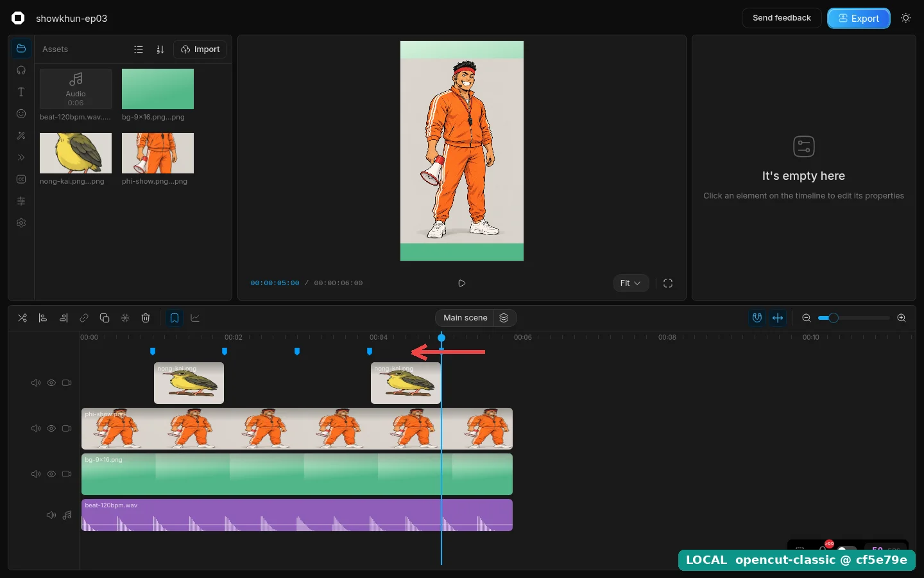Select the nong-kai.png asset thumbnail
Image resolution: width=924 pixels, height=578 pixels.
[x=76, y=153]
